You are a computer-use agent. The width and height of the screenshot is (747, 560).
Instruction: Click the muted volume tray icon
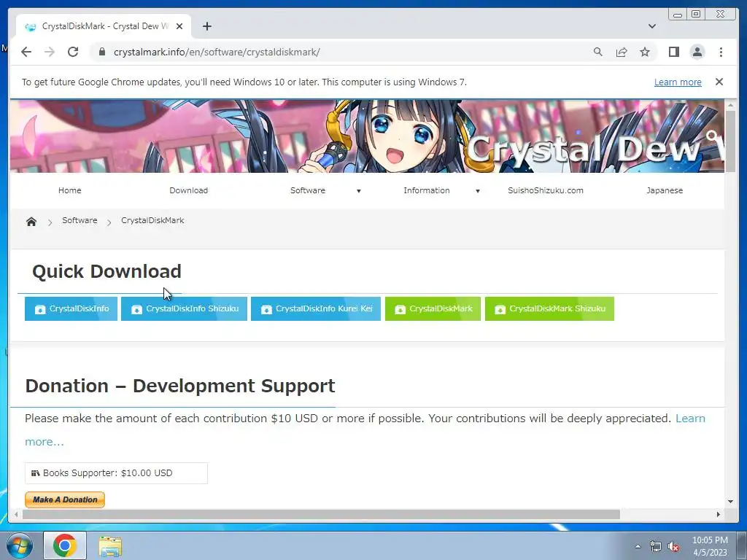point(673,547)
